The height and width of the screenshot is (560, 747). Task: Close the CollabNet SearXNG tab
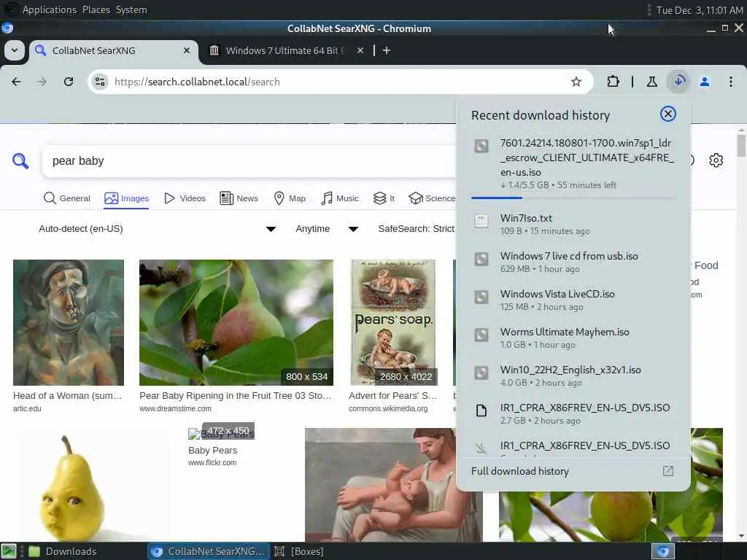click(x=187, y=50)
